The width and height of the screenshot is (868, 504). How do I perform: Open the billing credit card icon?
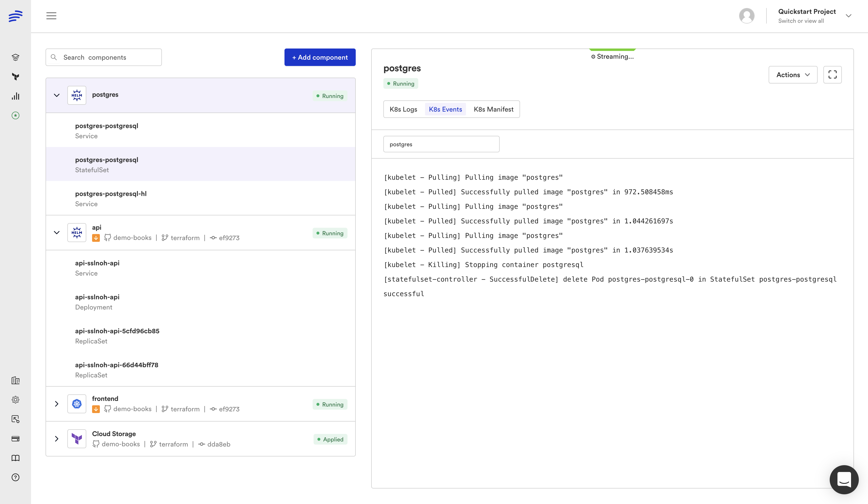pos(16,439)
